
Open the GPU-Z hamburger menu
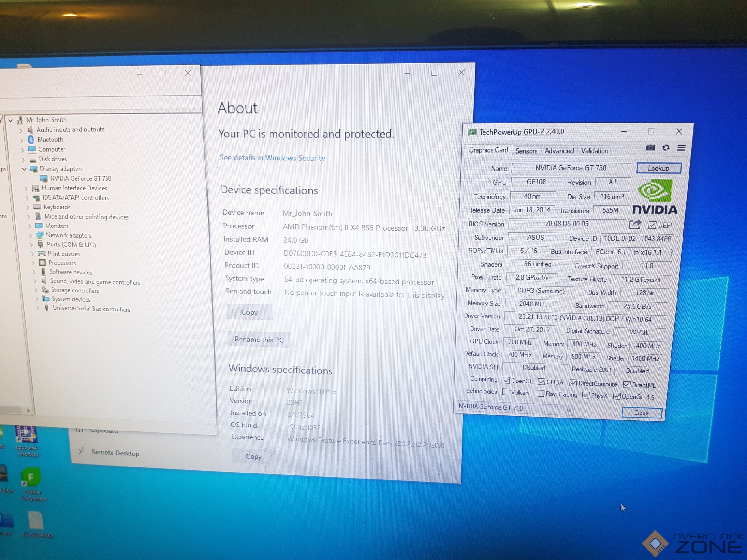click(682, 148)
